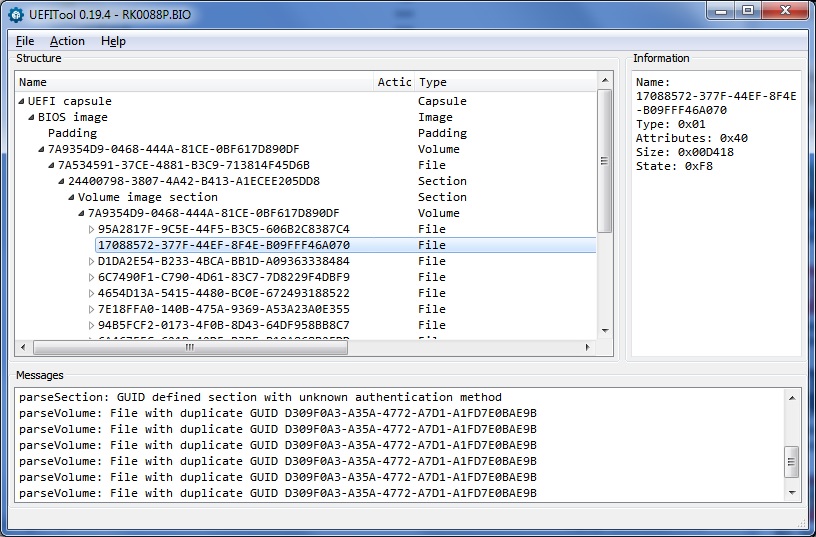Image resolution: width=816 pixels, height=537 pixels.
Task: Open the Action menu
Action: [67, 41]
